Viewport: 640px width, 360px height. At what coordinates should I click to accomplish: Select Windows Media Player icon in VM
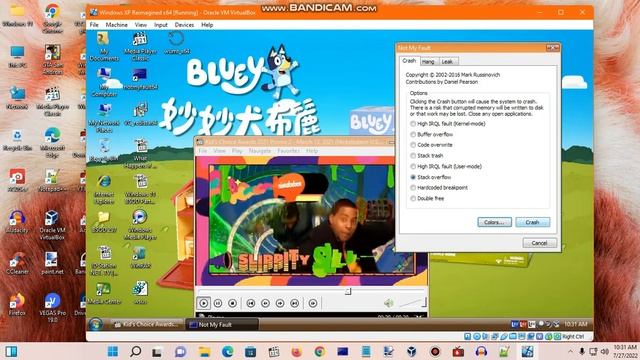point(140,225)
